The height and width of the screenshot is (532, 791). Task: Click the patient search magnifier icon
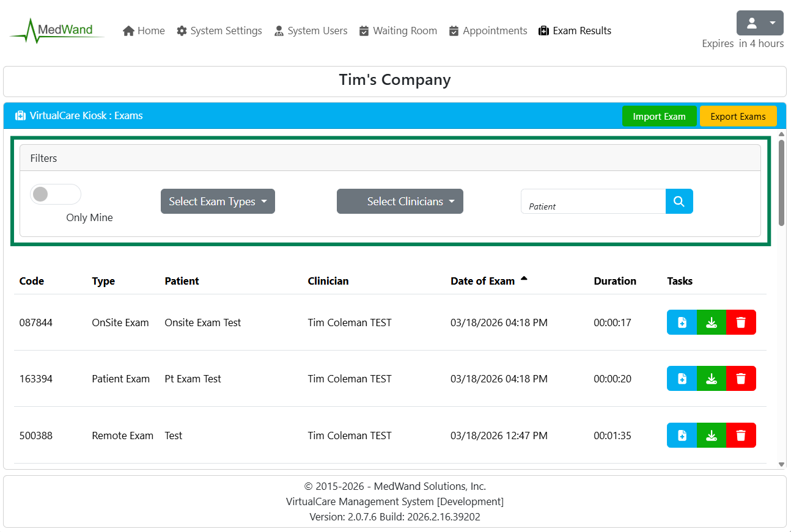coord(679,202)
